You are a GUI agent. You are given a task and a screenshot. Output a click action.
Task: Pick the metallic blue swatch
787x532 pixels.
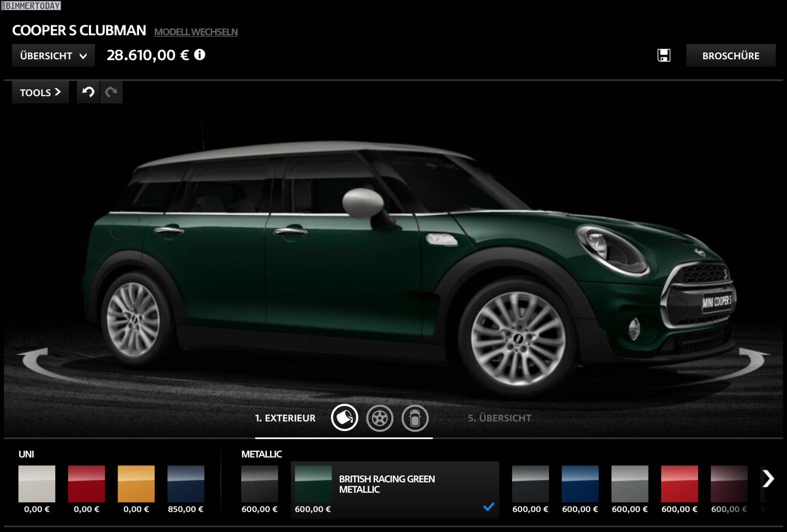click(x=580, y=484)
